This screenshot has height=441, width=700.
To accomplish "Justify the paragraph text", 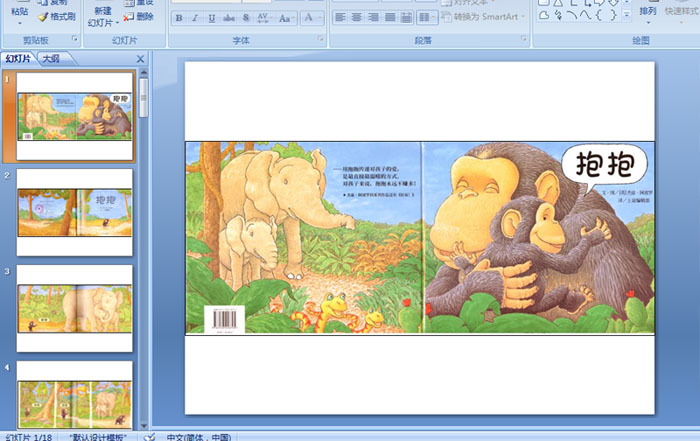I will [x=390, y=17].
